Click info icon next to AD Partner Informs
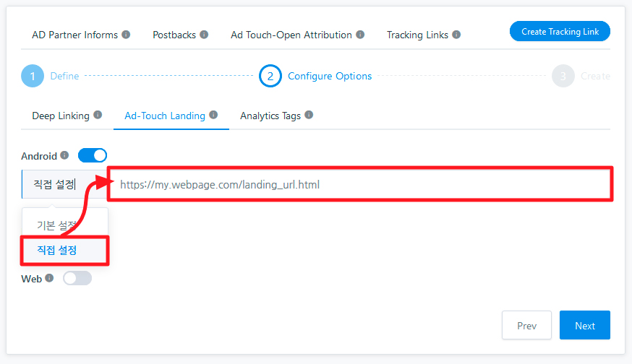This screenshot has width=632, height=364. click(126, 35)
